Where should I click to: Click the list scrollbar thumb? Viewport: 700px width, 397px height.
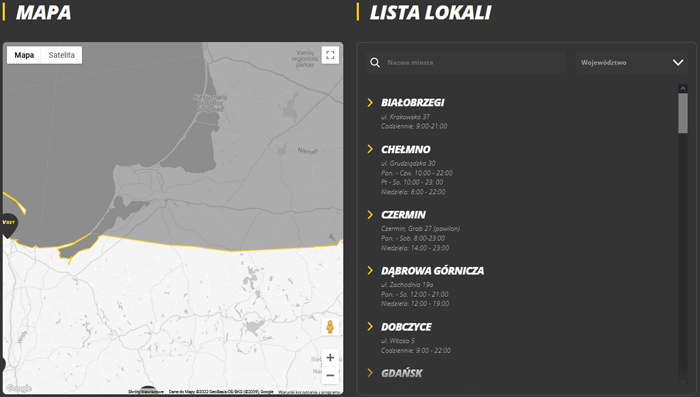(x=683, y=113)
